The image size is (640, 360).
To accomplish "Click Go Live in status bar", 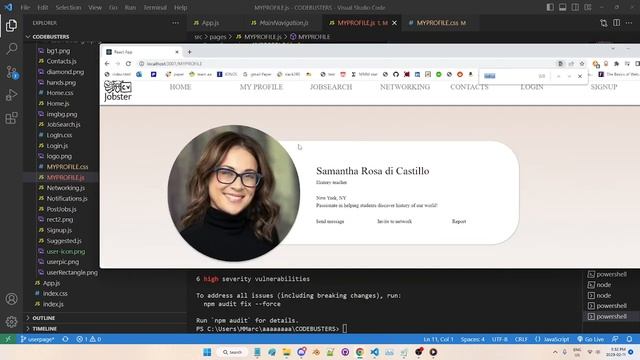I will [590, 339].
